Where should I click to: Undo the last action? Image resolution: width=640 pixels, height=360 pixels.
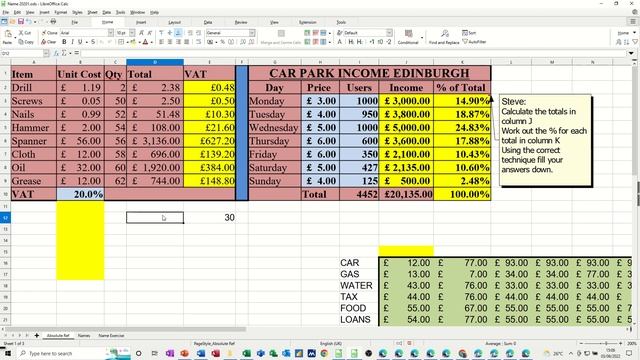pyautogui.click(x=29, y=22)
